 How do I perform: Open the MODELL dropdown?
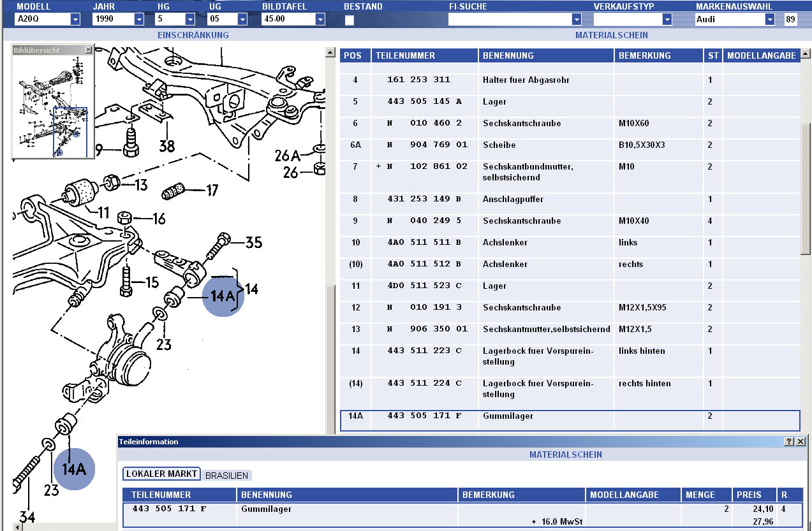(75, 19)
